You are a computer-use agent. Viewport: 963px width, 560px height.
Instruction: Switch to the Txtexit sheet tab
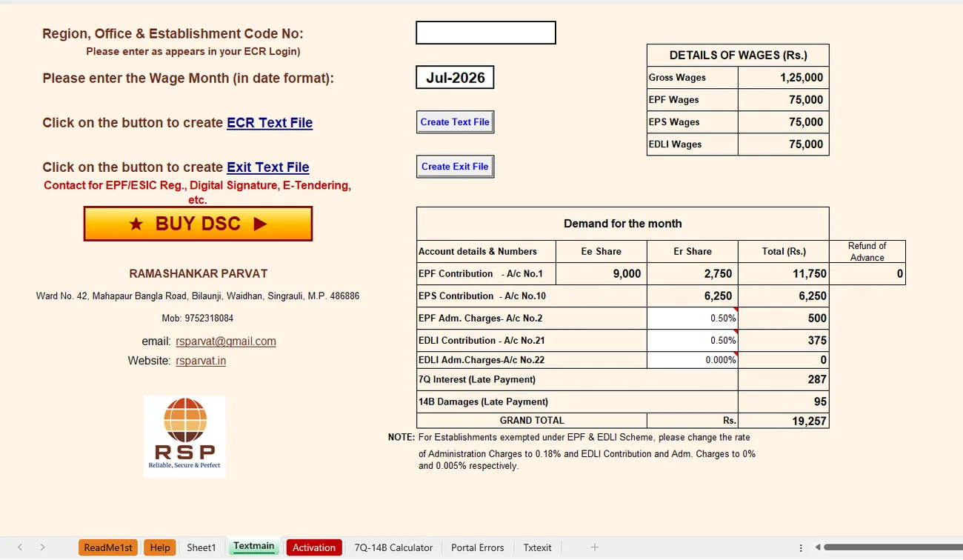coord(537,547)
